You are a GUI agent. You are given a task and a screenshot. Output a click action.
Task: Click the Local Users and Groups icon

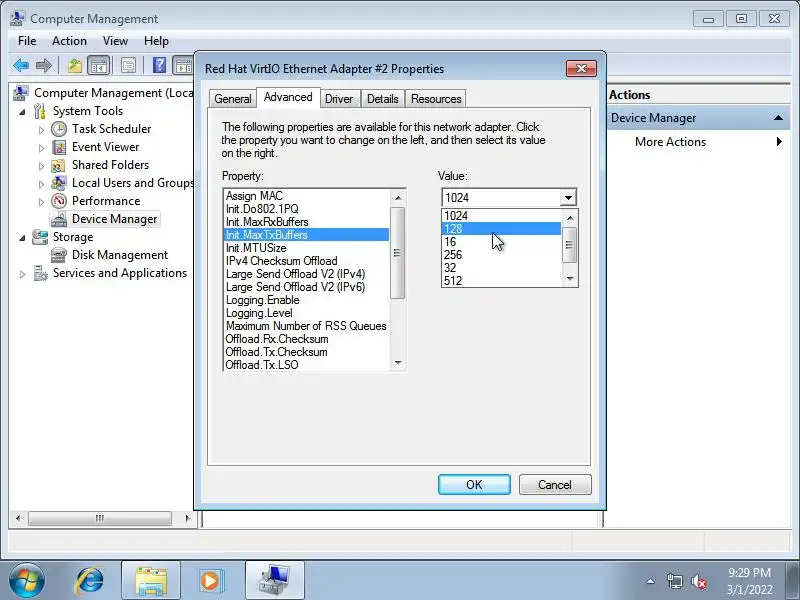coord(59,183)
